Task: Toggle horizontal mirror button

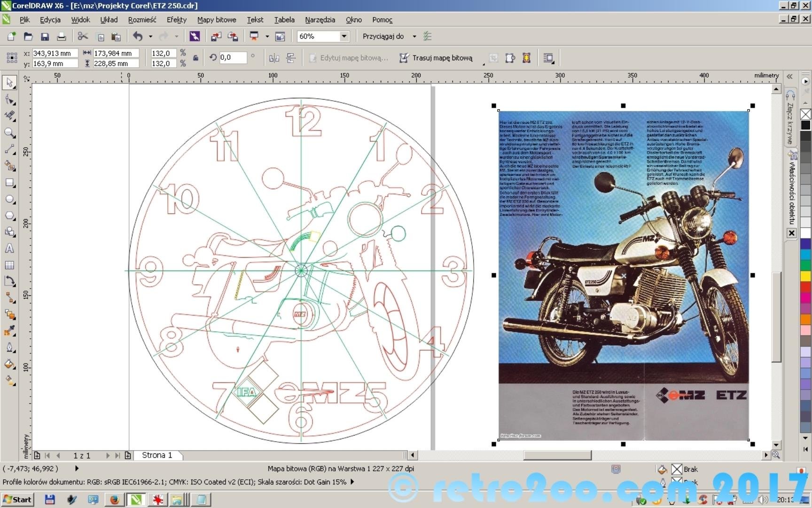Action: point(274,58)
